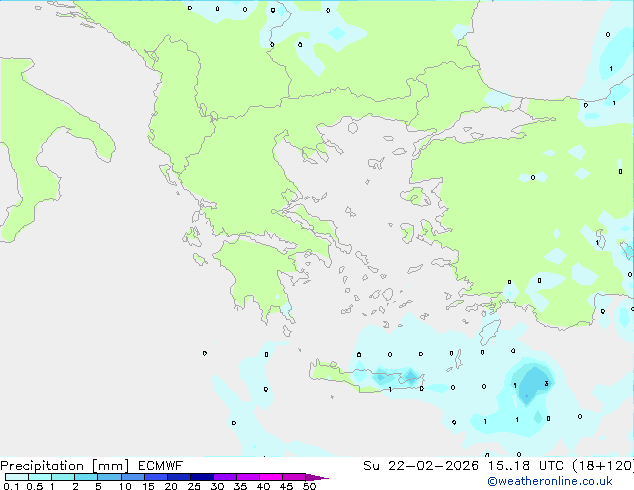Select the above-50 mm arrow tip of legend
The image size is (634, 490).
tap(317, 477)
